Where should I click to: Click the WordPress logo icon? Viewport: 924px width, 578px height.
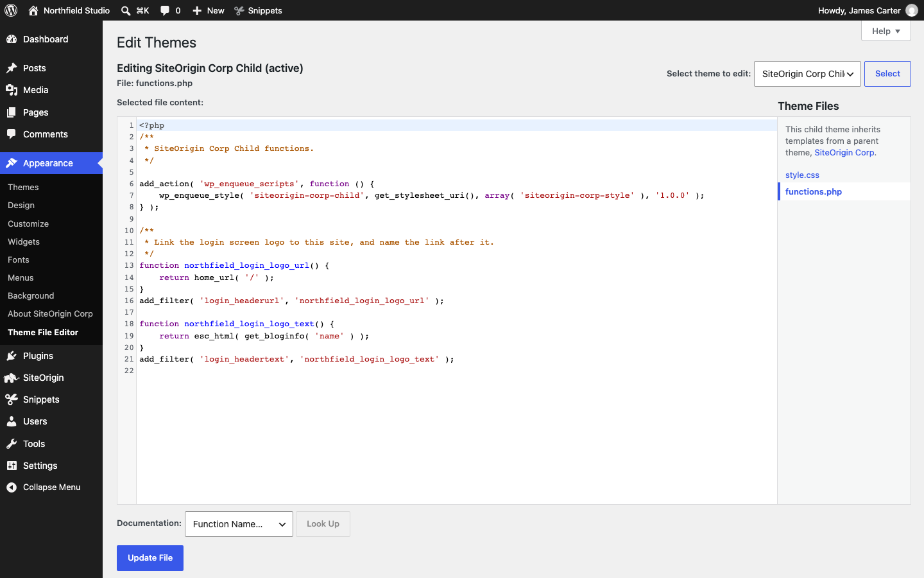click(x=11, y=10)
